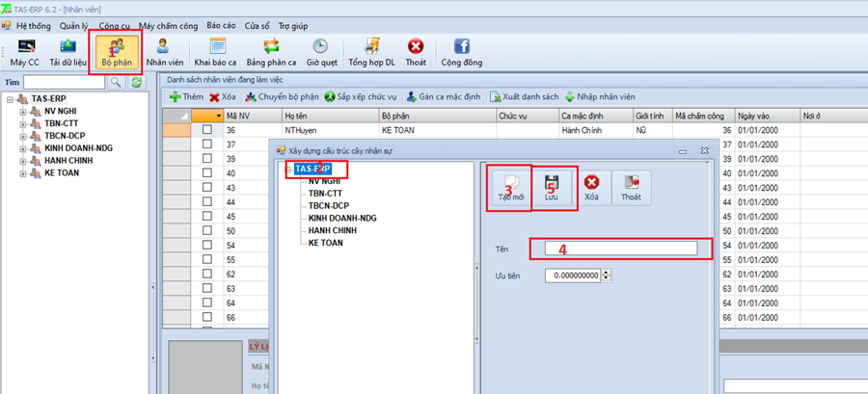Check the box for employee row 40
The height and width of the screenshot is (394, 868).
[x=206, y=173]
